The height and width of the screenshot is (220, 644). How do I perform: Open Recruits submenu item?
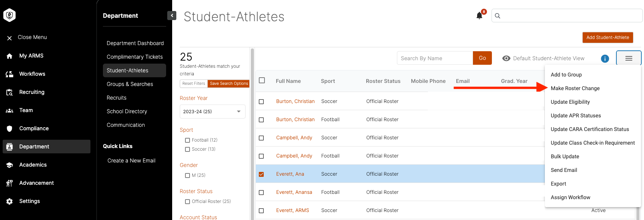[x=117, y=98]
